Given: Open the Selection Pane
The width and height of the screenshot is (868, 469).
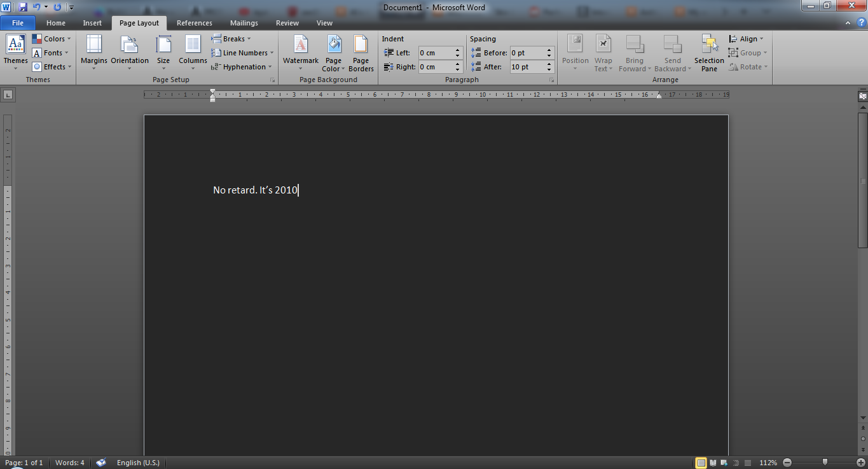Looking at the screenshot, I should tap(709, 53).
